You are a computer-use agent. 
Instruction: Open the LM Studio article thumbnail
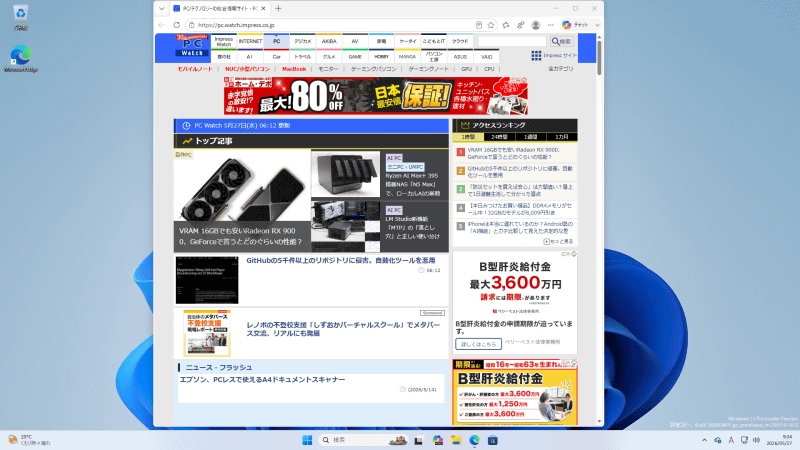click(345, 226)
